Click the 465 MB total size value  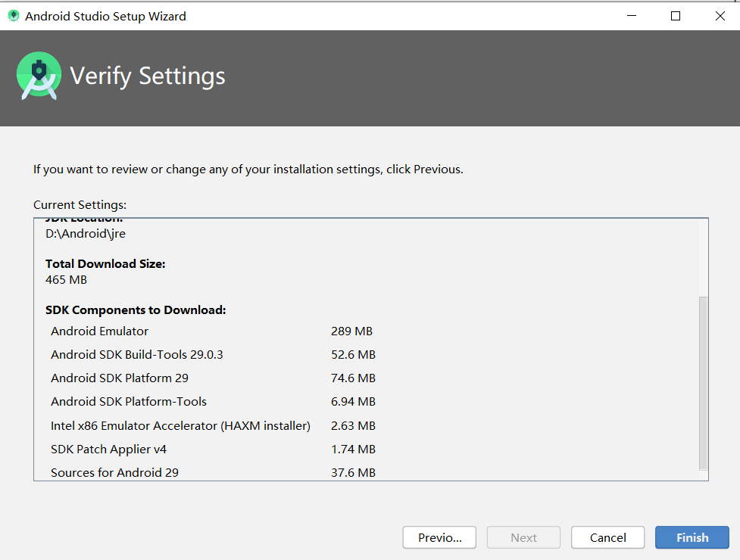click(x=66, y=279)
